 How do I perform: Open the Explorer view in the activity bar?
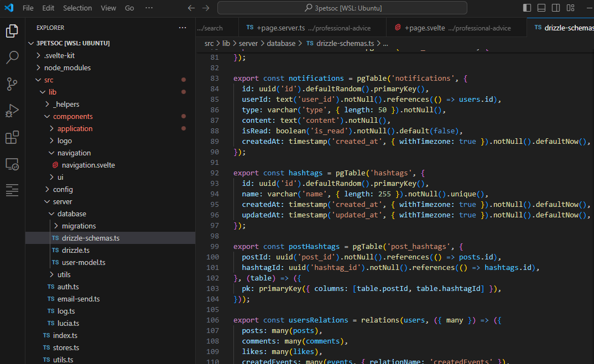[12, 31]
